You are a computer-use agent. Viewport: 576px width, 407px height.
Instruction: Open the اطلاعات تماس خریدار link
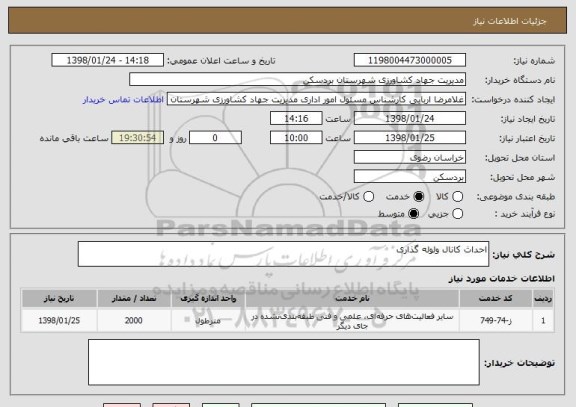[123, 100]
